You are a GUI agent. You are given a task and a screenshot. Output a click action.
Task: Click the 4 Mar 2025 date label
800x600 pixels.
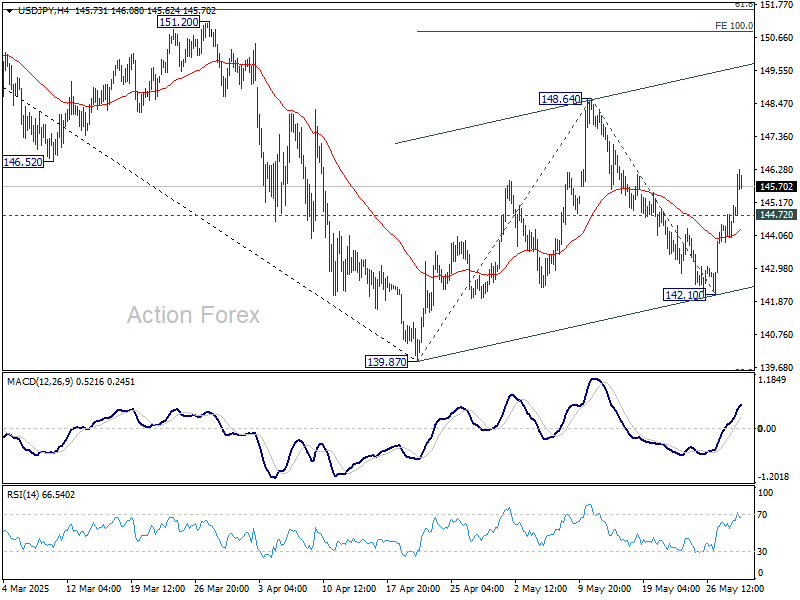[x=26, y=589]
